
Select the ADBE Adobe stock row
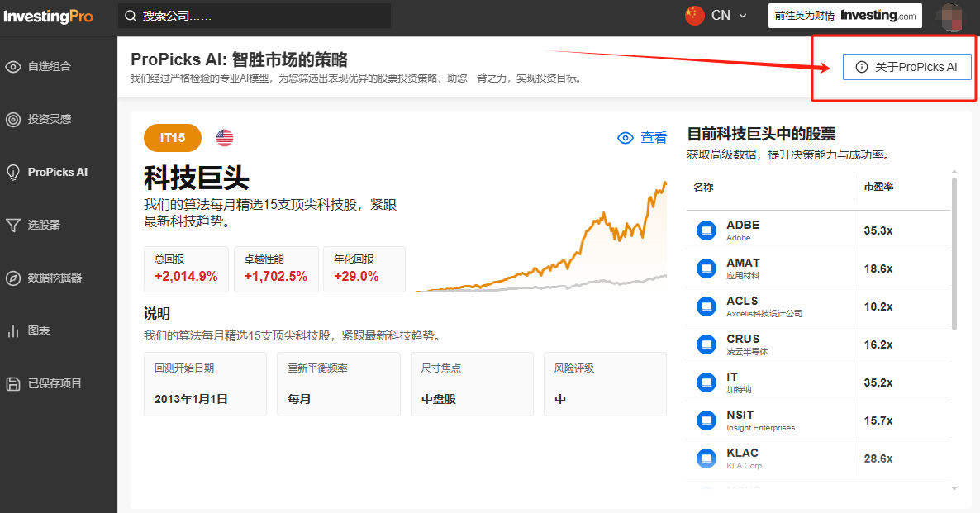pyautogui.click(x=818, y=230)
